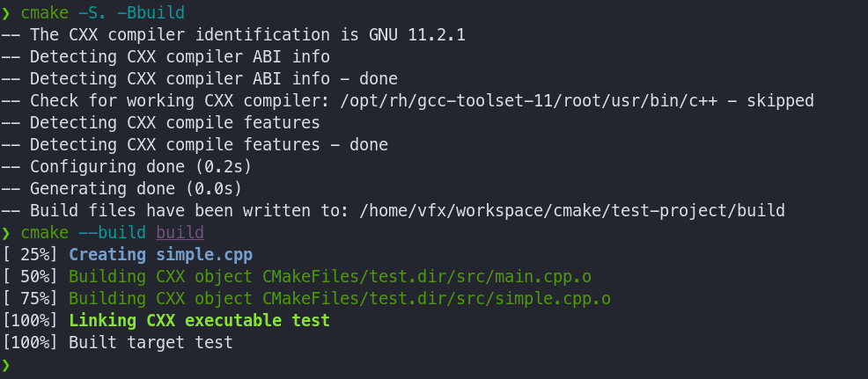Click the build directory path /home/vfx/workspace/cmake/test-project/build
Screen dimensions: 868x379
(572, 211)
